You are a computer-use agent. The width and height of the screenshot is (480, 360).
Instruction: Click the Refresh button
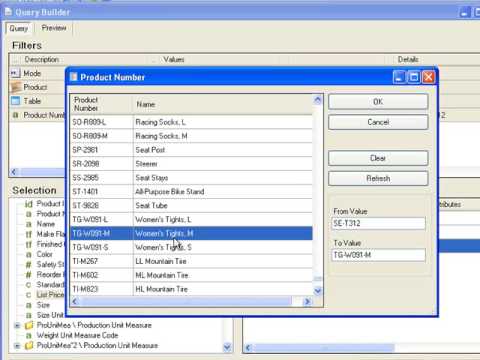pyautogui.click(x=378, y=179)
